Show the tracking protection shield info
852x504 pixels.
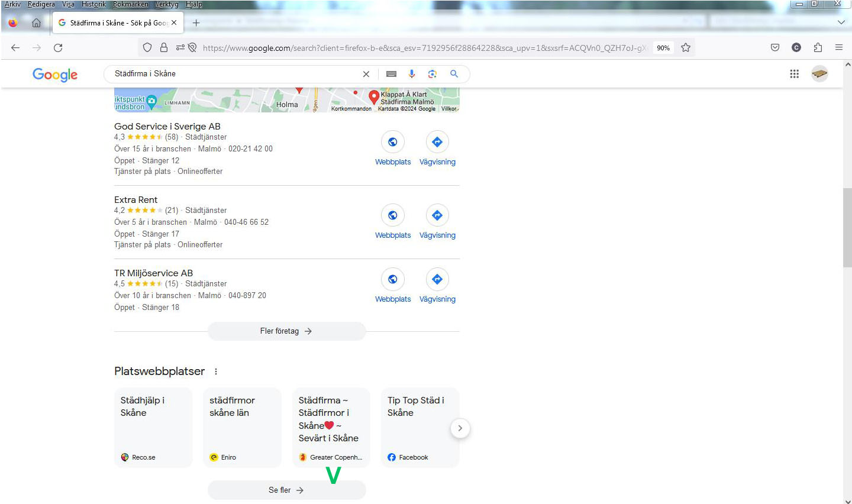148,48
